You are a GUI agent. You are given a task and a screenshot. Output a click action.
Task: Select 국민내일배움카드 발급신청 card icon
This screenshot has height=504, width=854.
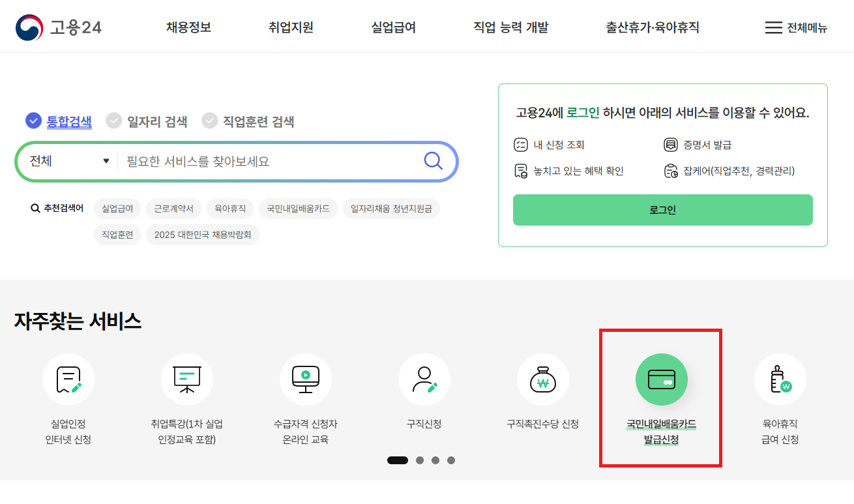click(x=661, y=379)
